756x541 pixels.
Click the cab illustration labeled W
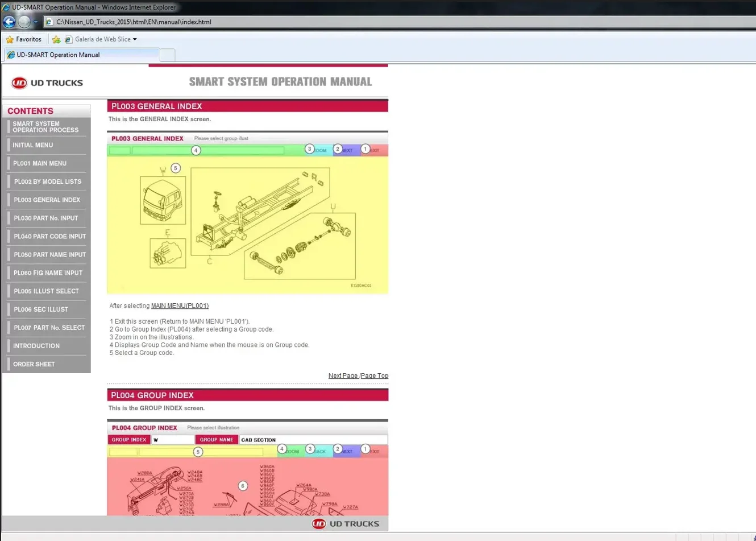pos(163,200)
